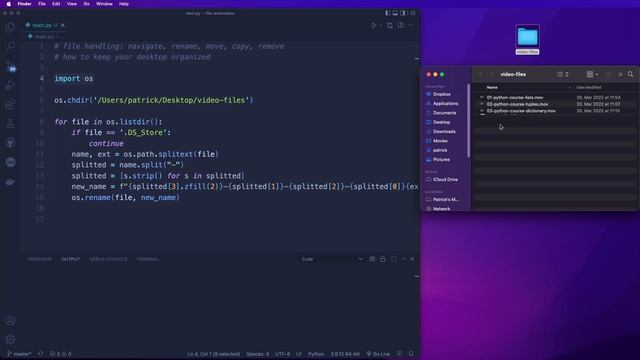Select 02-python-course-tuples.mov in Finder

517,104
